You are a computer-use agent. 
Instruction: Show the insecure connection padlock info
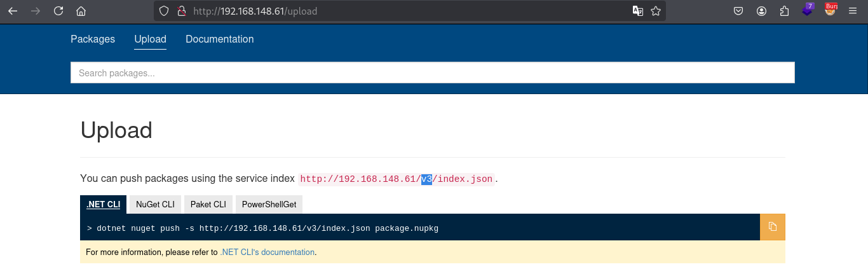[181, 11]
